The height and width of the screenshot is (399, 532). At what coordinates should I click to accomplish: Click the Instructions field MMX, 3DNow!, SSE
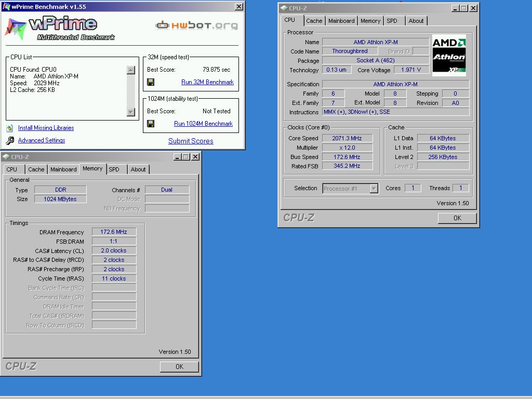(395, 112)
